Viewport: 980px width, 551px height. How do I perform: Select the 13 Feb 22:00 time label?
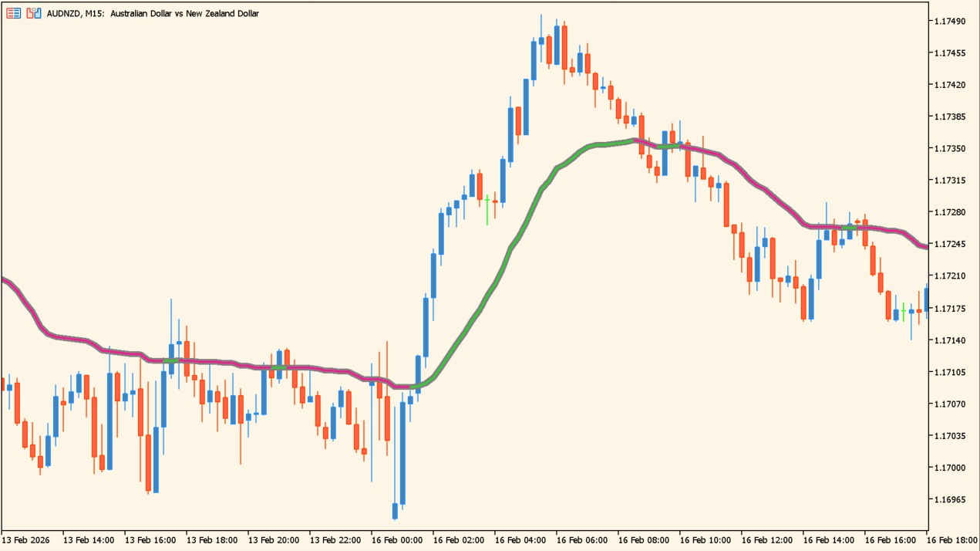pos(335,539)
